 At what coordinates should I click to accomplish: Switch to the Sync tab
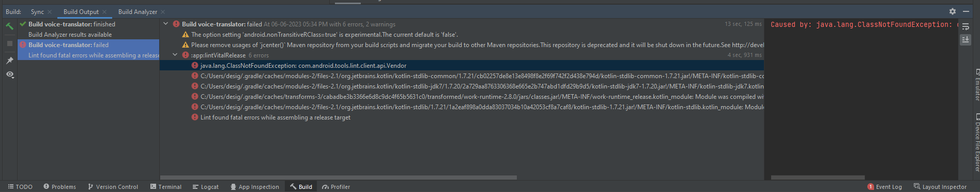(x=37, y=12)
